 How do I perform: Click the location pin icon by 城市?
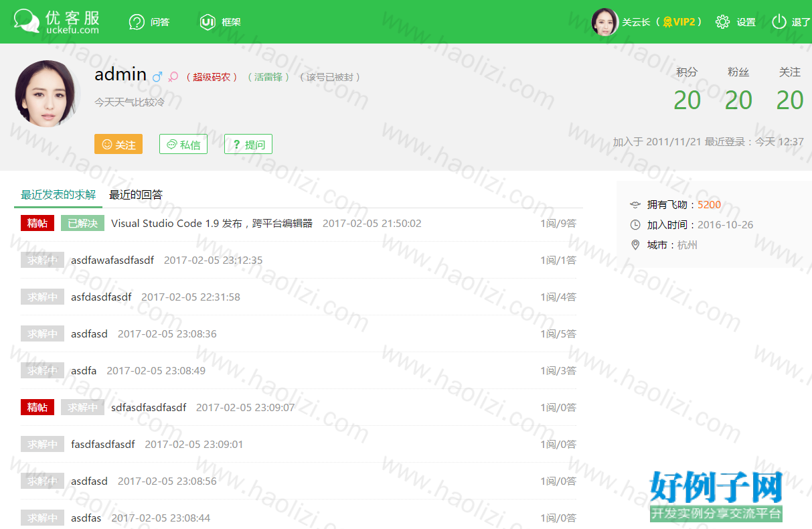pos(635,245)
